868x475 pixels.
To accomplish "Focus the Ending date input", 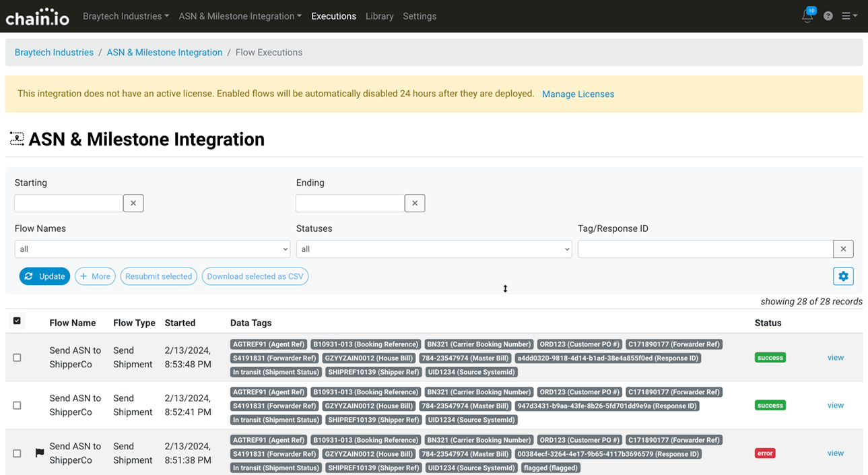I will coord(350,203).
